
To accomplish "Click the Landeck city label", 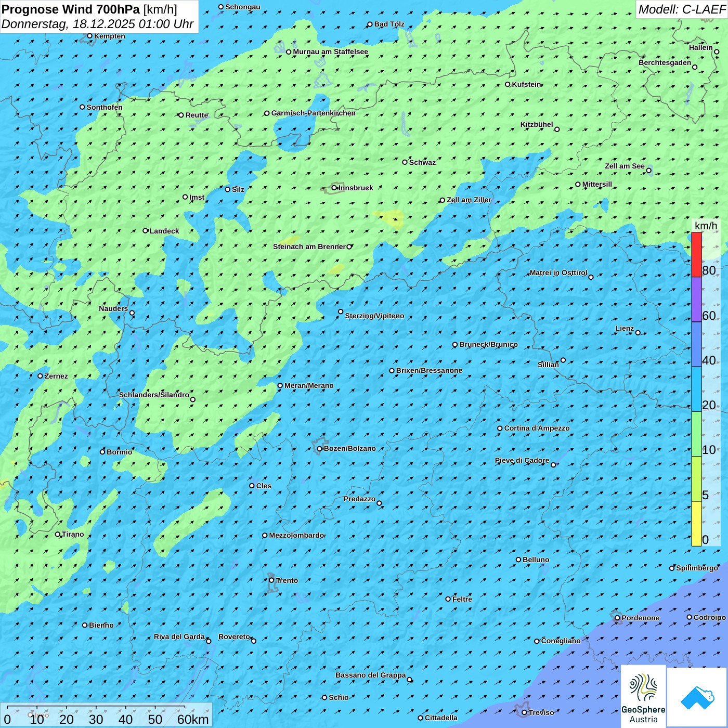I will click(164, 231).
